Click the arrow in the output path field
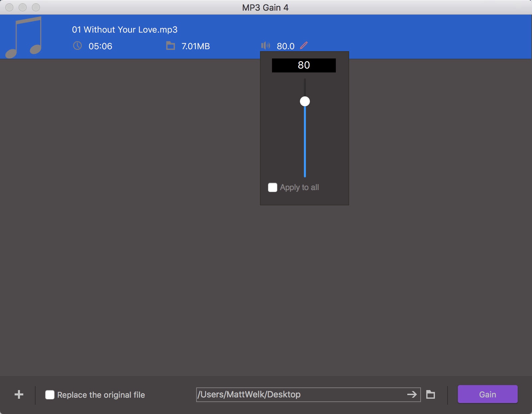This screenshot has height=414, width=532. click(412, 394)
